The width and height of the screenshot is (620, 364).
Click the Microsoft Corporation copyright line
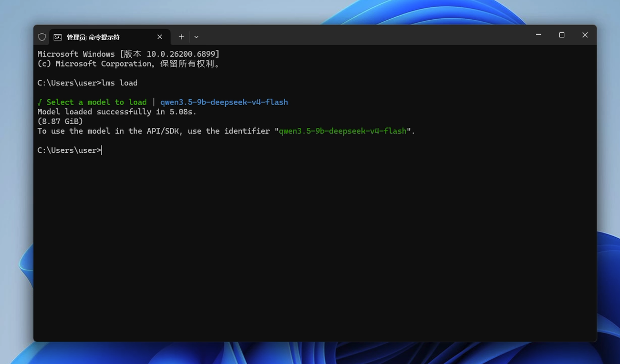(128, 63)
